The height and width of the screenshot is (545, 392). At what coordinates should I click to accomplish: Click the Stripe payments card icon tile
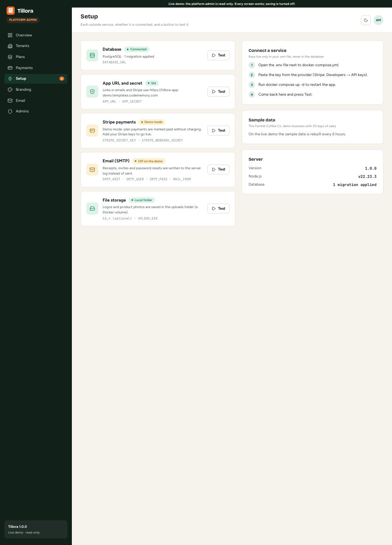(92, 130)
